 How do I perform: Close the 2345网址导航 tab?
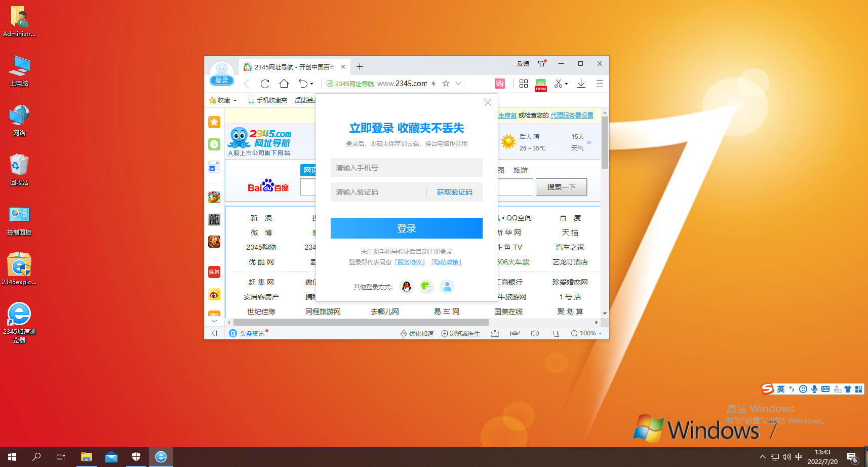343,67
